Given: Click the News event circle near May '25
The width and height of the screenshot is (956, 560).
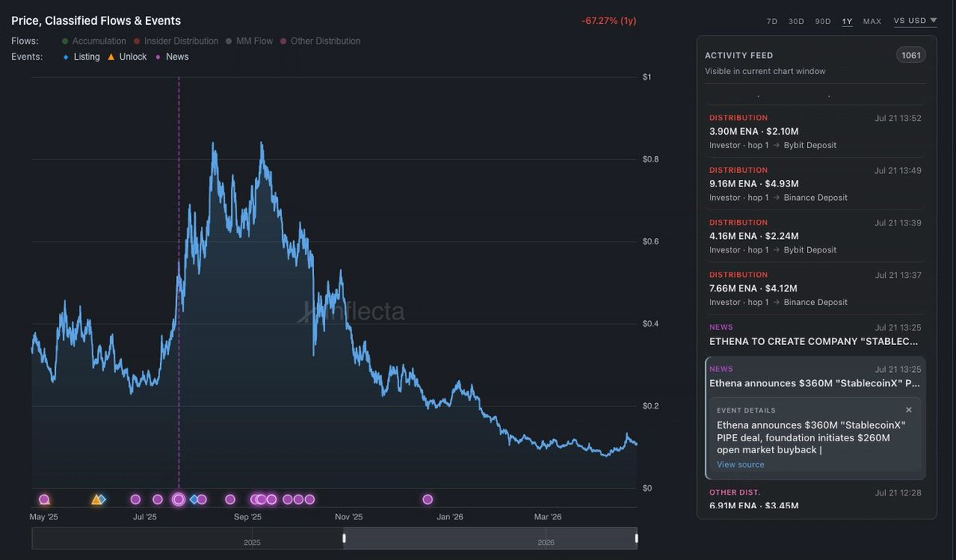Looking at the screenshot, I should tap(44, 499).
